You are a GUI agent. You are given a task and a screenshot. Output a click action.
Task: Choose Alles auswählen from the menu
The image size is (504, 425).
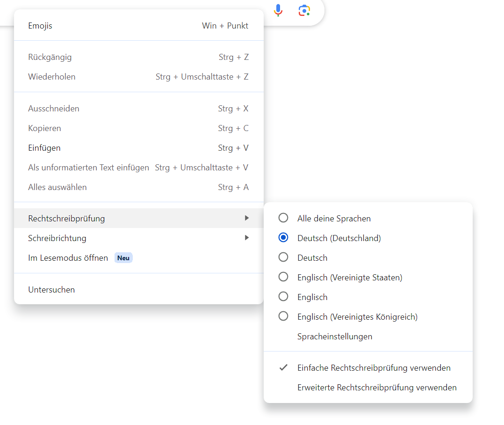[x=58, y=187]
